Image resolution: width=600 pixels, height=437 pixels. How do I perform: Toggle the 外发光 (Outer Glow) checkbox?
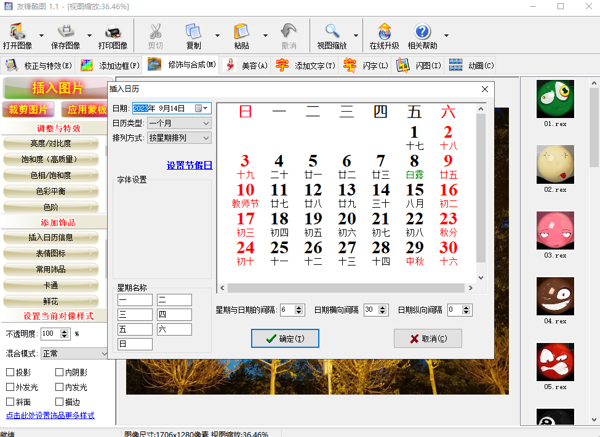[x=9, y=386]
